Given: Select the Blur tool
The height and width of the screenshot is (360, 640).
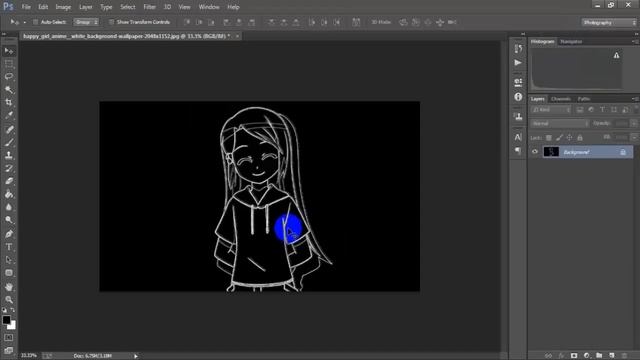Looking at the screenshot, I should pos(9,207).
